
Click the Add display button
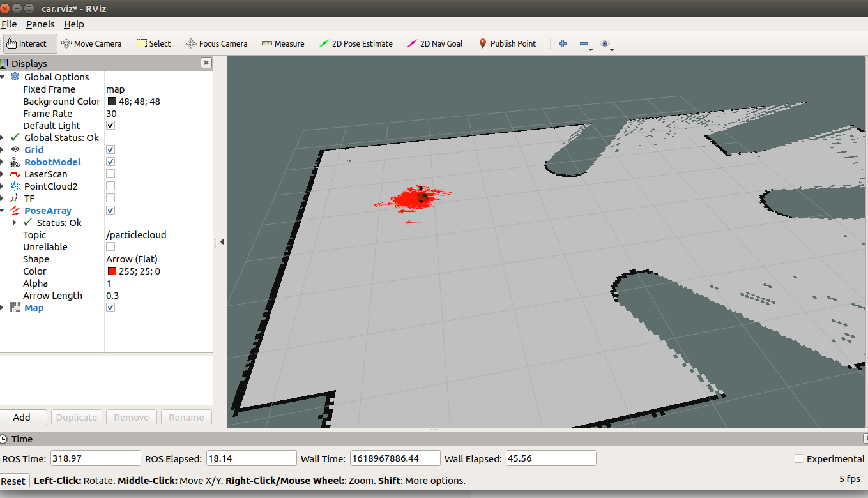(24, 417)
